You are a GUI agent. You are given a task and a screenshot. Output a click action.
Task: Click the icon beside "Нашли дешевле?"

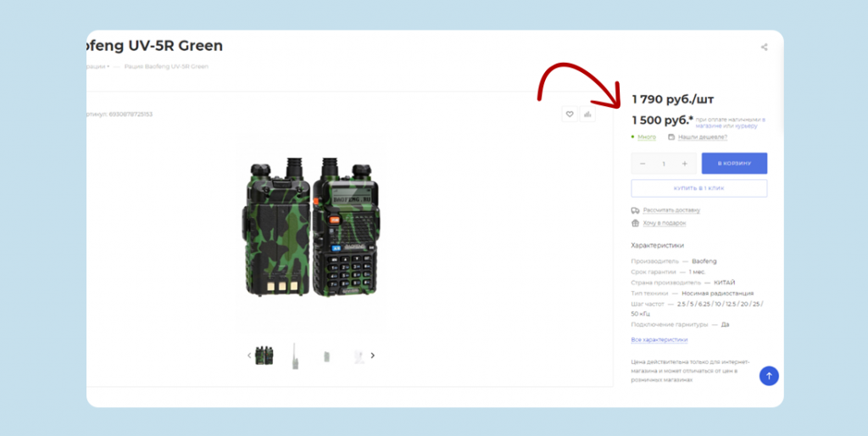(x=671, y=137)
